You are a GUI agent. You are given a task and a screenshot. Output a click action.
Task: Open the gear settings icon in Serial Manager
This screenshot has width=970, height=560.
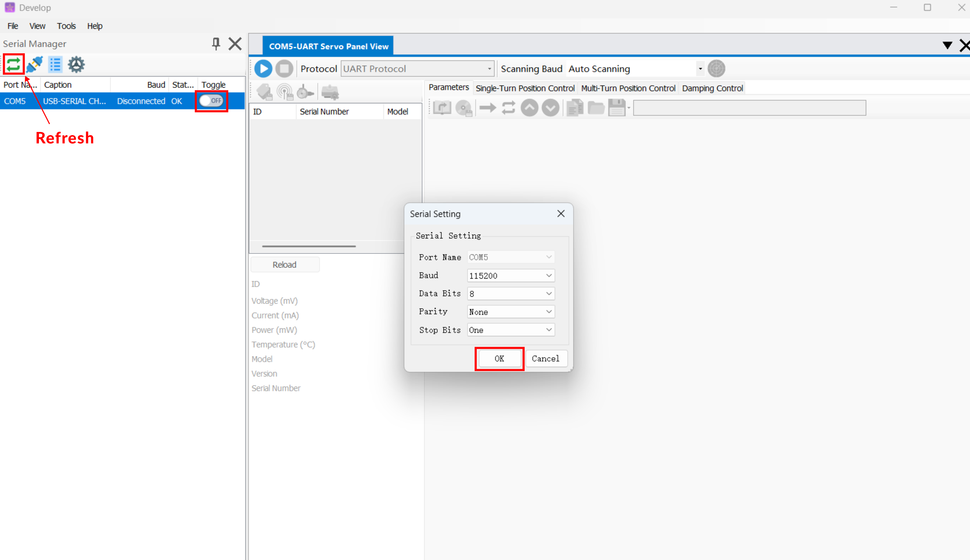click(76, 64)
